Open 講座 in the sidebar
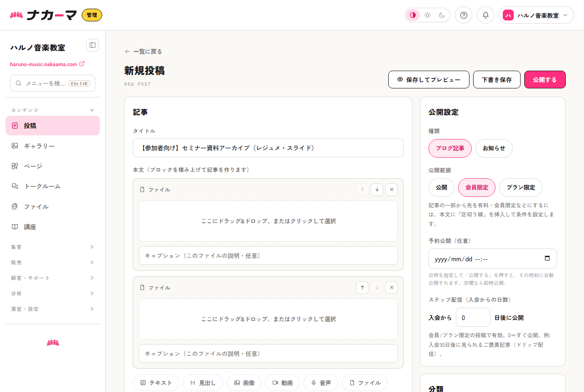The height and width of the screenshot is (392, 584). (52, 227)
